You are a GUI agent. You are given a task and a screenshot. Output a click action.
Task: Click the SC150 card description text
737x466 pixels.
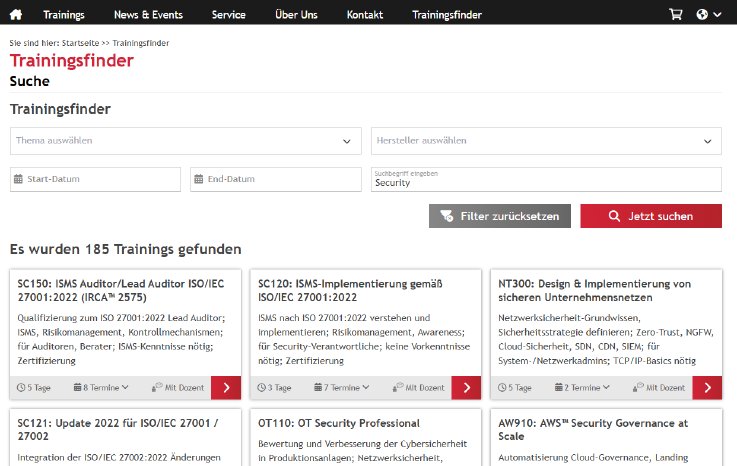[x=121, y=339]
